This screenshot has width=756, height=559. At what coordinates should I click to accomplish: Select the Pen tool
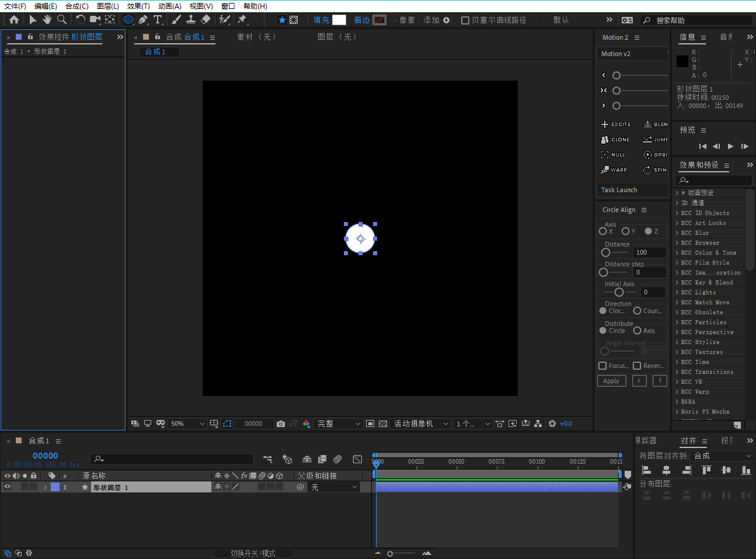tap(143, 20)
